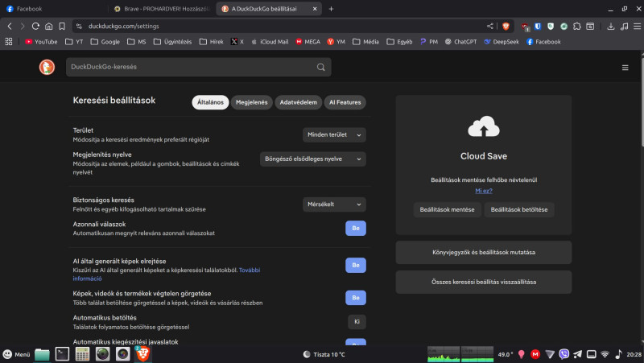Viewport: 644px width, 363px height.
Task: Open the Bitwarden extension icon
Action: coord(538,26)
